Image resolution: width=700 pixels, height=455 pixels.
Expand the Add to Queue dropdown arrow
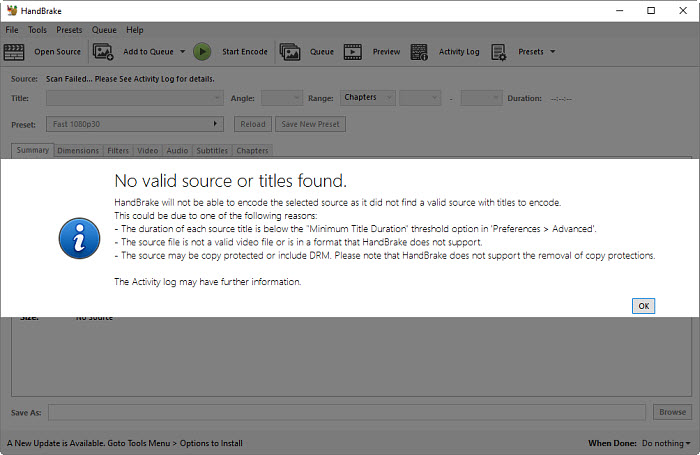pyautogui.click(x=183, y=52)
